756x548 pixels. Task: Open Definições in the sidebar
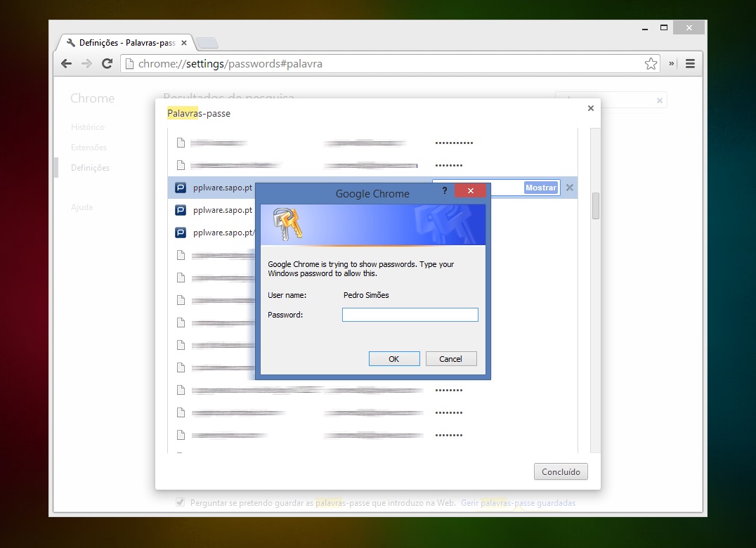[90, 168]
